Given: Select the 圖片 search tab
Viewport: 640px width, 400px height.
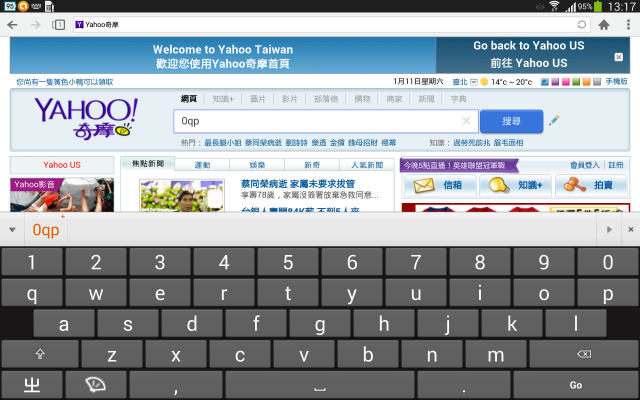Looking at the screenshot, I should click(x=258, y=99).
